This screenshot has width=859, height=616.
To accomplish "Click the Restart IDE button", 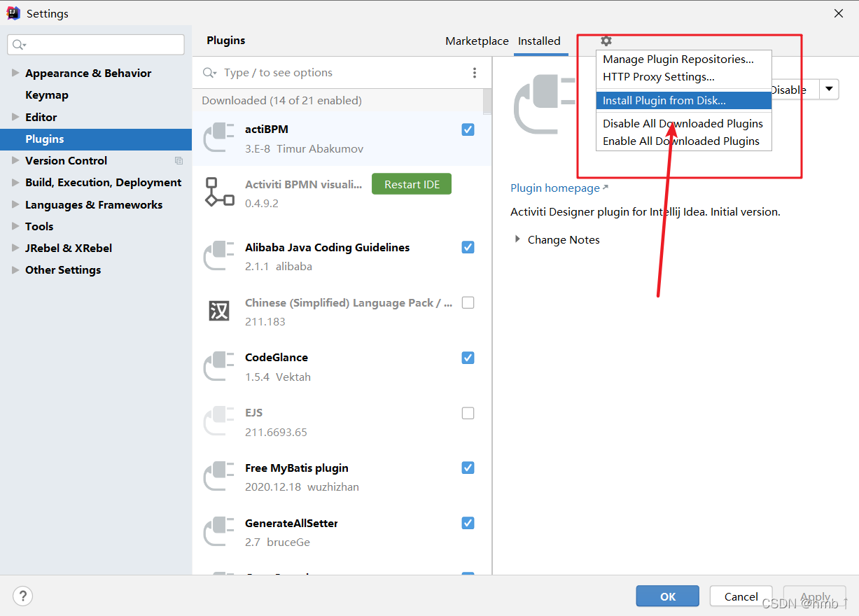I will pyautogui.click(x=412, y=184).
